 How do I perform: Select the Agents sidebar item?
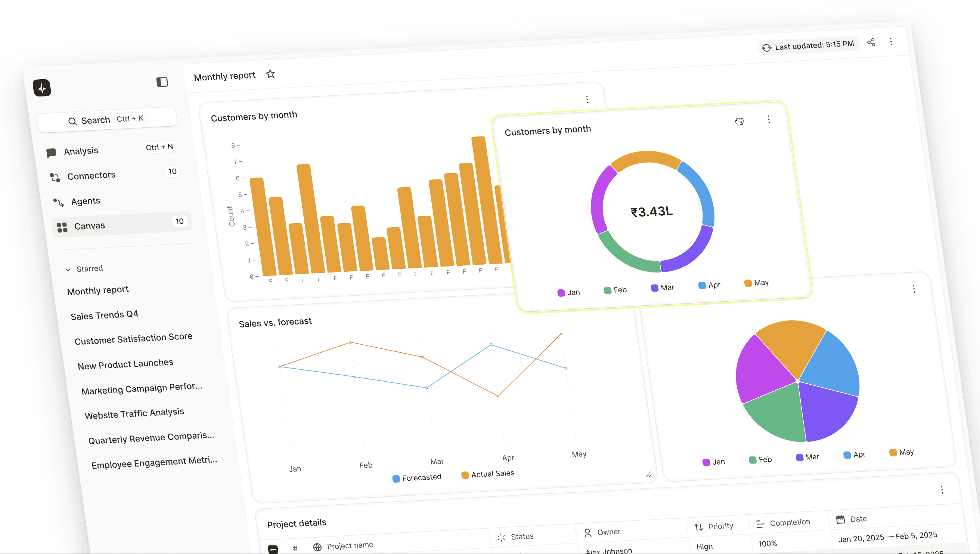[x=86, y=201]
